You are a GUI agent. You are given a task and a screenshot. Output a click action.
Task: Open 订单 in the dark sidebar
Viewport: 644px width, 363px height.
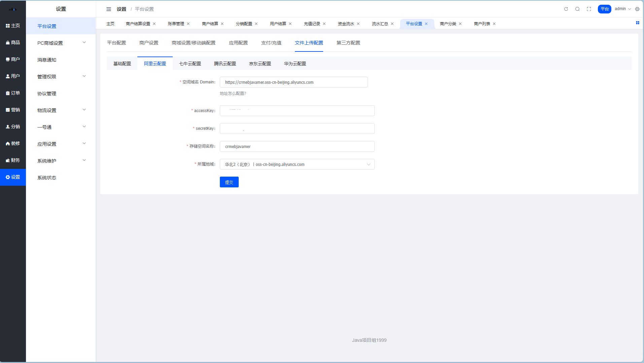pos(13,93)
